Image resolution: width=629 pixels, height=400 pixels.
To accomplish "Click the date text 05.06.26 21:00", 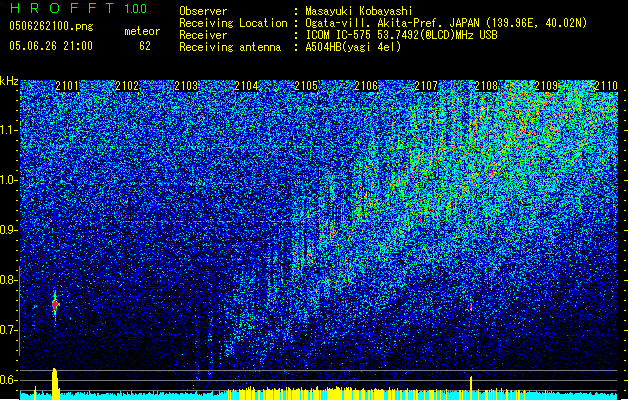I will click(x=51, y=46).
